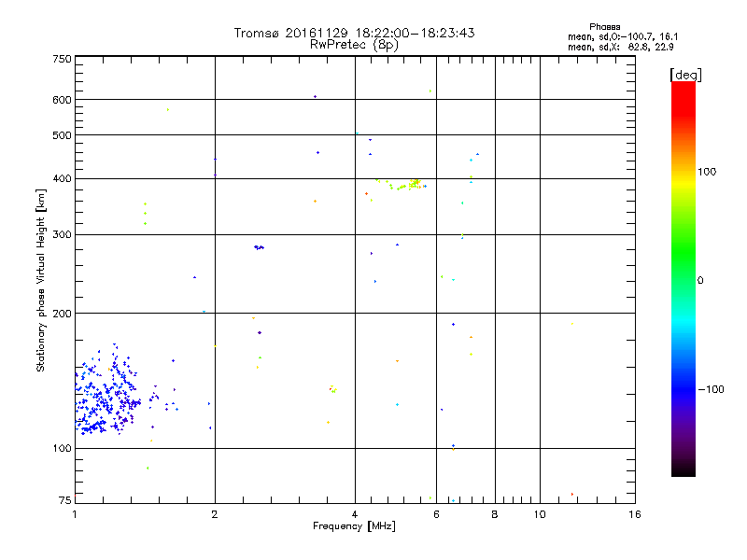Click colorbar tick label '100'
The width and height of the screenshot is (747, 560).
707,172
